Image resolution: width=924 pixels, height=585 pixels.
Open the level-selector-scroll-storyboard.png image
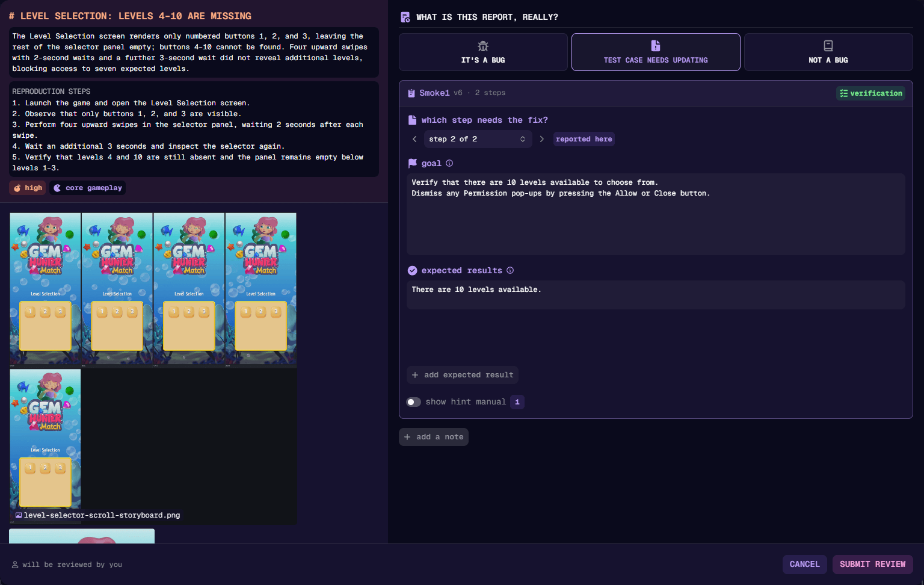coord(153,368)
